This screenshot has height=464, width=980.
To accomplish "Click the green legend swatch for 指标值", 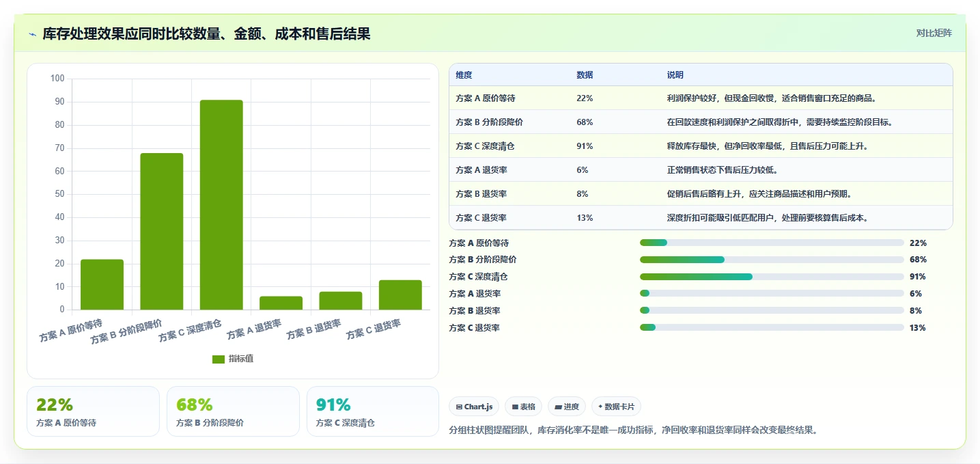I will 219,359.
